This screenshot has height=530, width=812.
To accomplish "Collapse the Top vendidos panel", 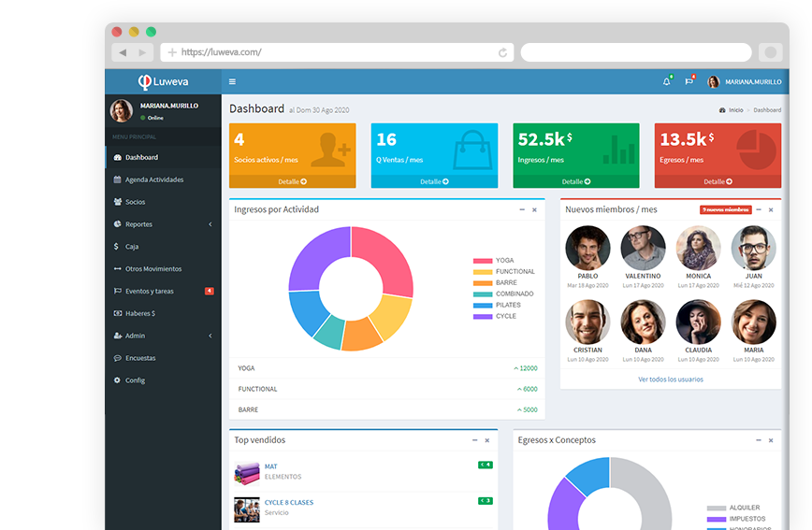I will (474, 440).
